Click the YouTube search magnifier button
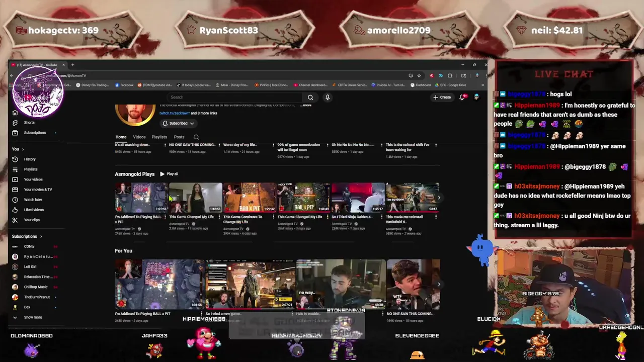Screen dimensions: 644x362 click(x=310, y=98)
